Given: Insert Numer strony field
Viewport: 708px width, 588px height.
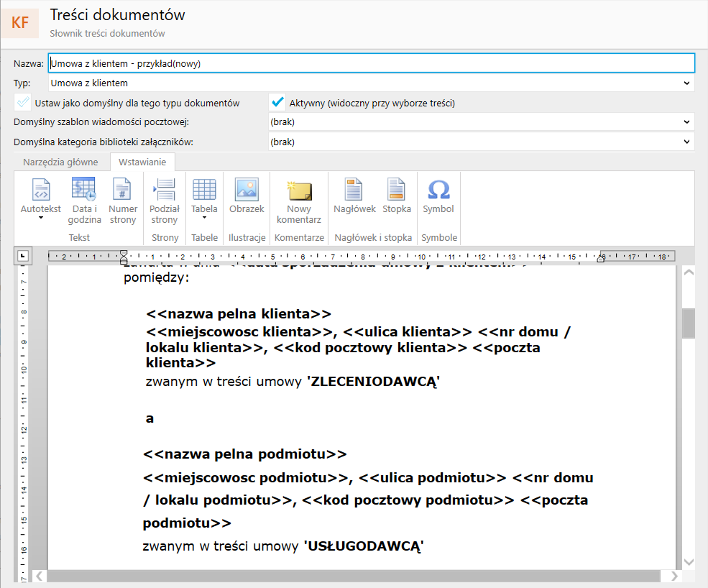Looking at the screenshot, I should (x=122, y=201).
